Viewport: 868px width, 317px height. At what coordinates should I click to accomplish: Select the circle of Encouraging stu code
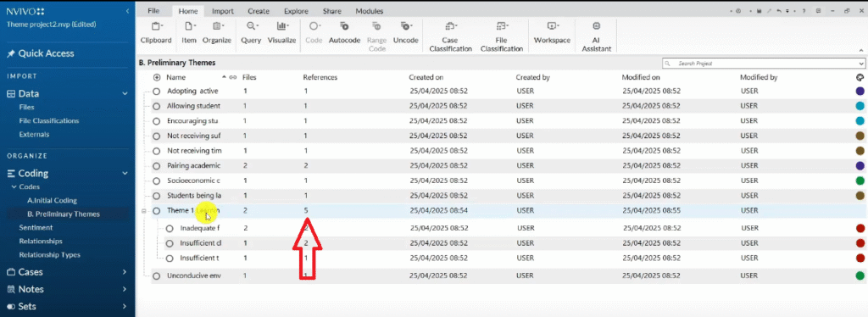pyautogui.click(x=157, y=121)
